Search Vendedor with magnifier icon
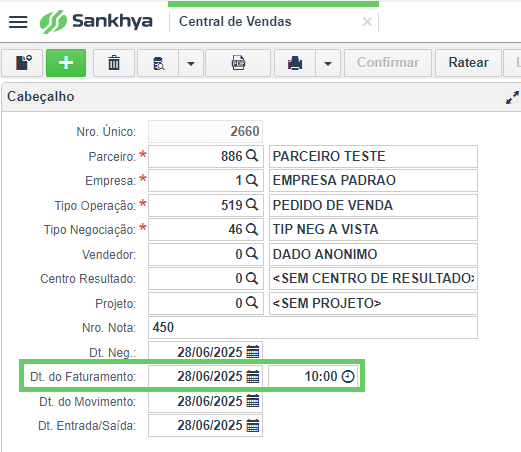This screenshot has height=452, width=521. pos(252,254)
